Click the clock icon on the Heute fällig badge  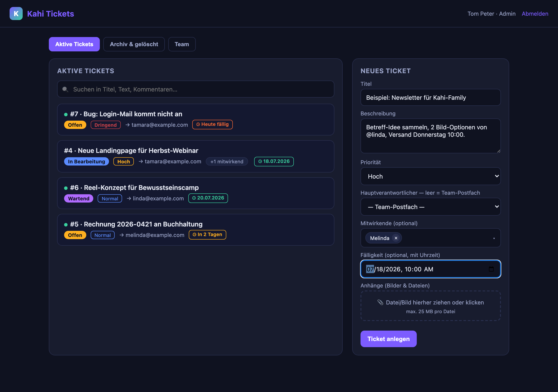pyautogui.click(x=198, y=124)
